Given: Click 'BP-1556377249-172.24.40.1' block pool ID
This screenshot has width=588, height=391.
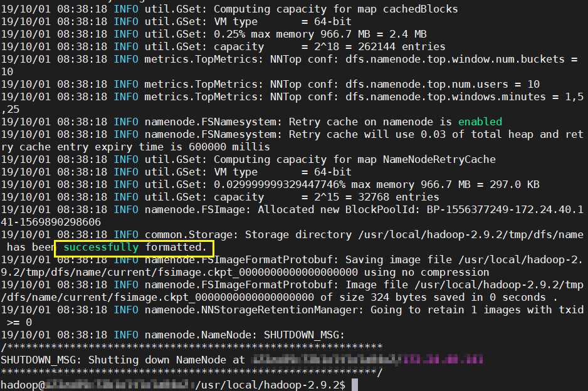Looking at the screenshot, I should 505,209.
